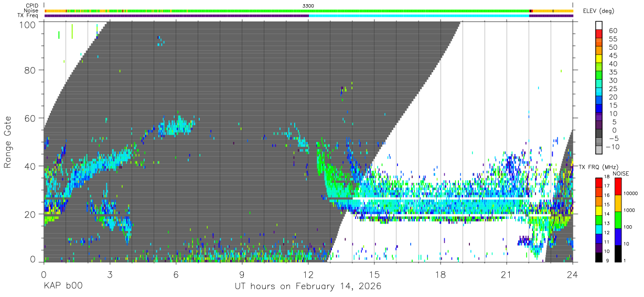644x297 pixels.
Task: Click the black bottom segment of TX FRQ colorbar
Action: (x=598, y=257)
